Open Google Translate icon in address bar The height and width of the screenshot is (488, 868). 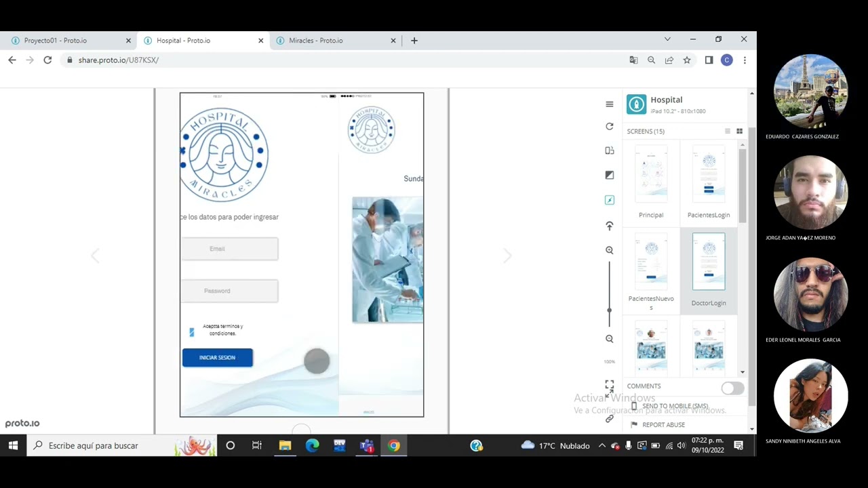click(633, 60)
